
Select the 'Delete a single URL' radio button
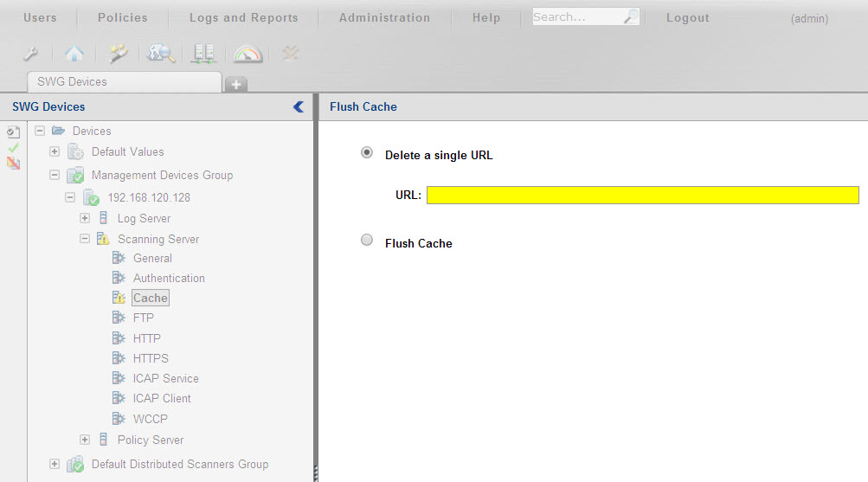[367, 153]
